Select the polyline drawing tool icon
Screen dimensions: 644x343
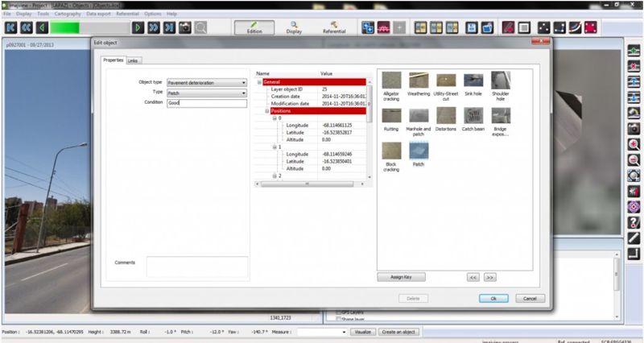(x=559, y=28)
